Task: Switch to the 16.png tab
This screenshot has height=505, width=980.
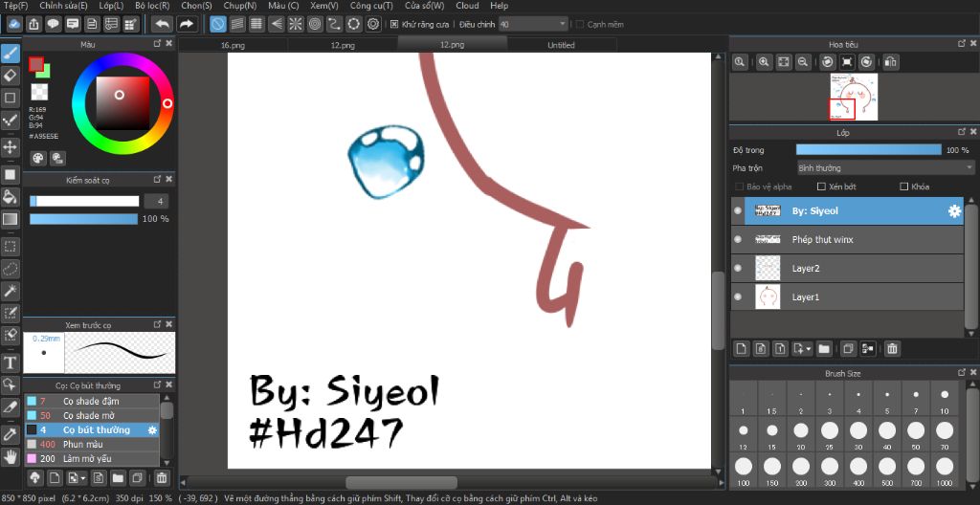Action: click(x=234, y=45)
